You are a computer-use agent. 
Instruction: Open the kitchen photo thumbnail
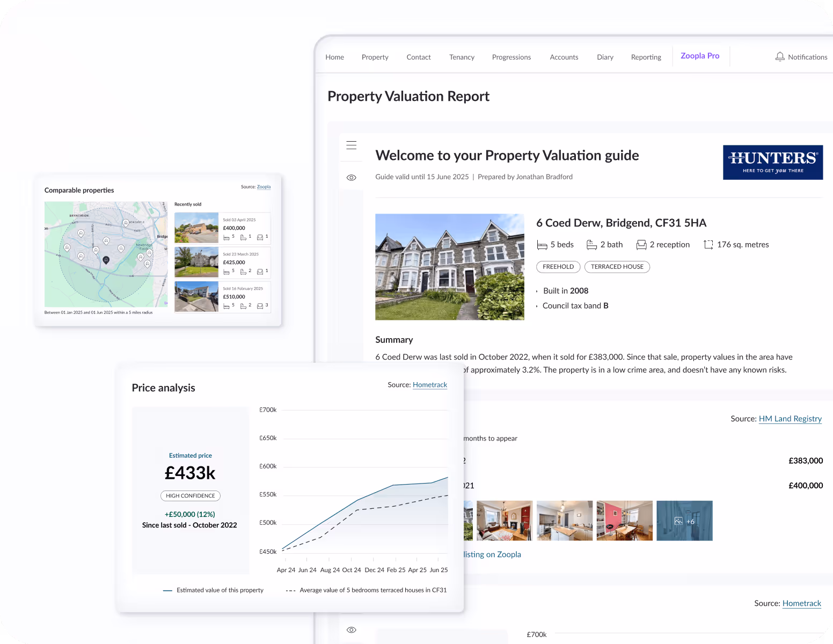click(565, 521)
